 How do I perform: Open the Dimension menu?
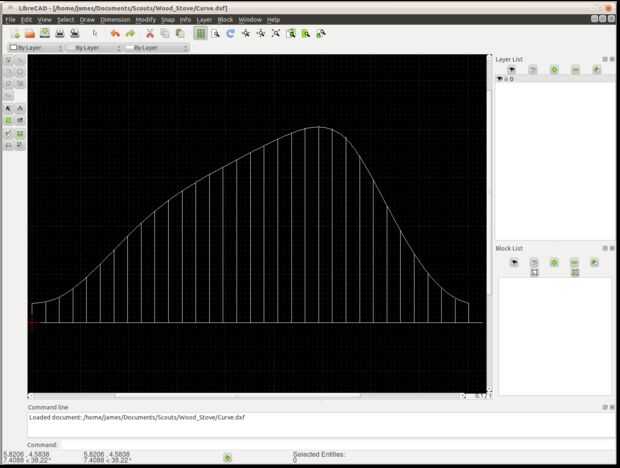tap(115, 19)
